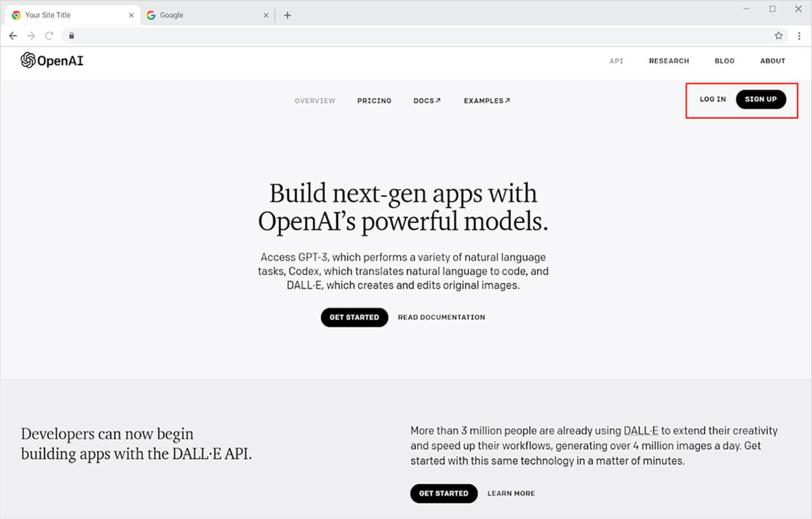This screenshot has height=519, width=812.
Task: Open Examples external link
Action: click(487, 101)
